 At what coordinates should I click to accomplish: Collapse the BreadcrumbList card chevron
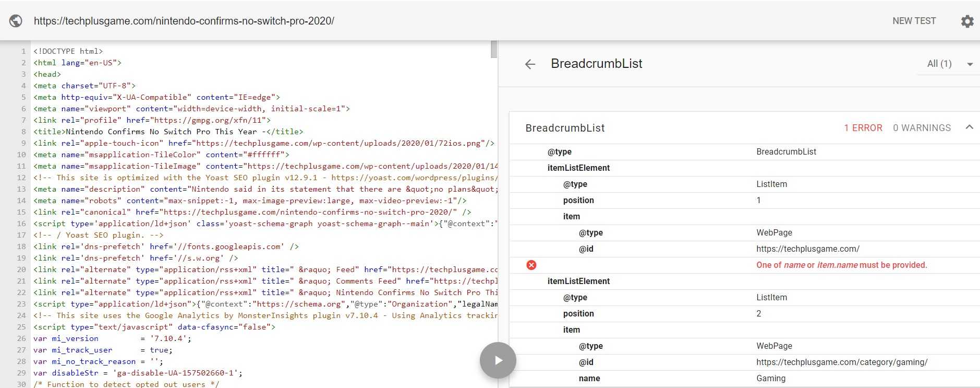pyautogui.click(x=969, y=127)
